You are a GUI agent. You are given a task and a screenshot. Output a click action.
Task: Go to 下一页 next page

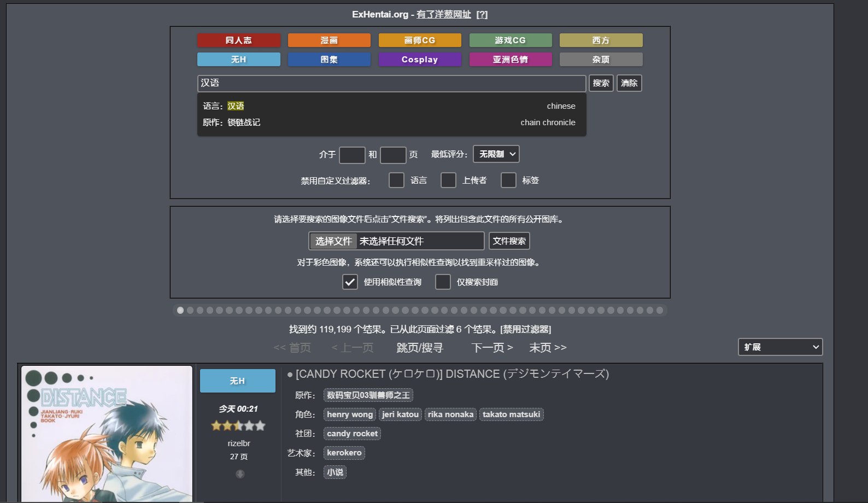(492, 348)
